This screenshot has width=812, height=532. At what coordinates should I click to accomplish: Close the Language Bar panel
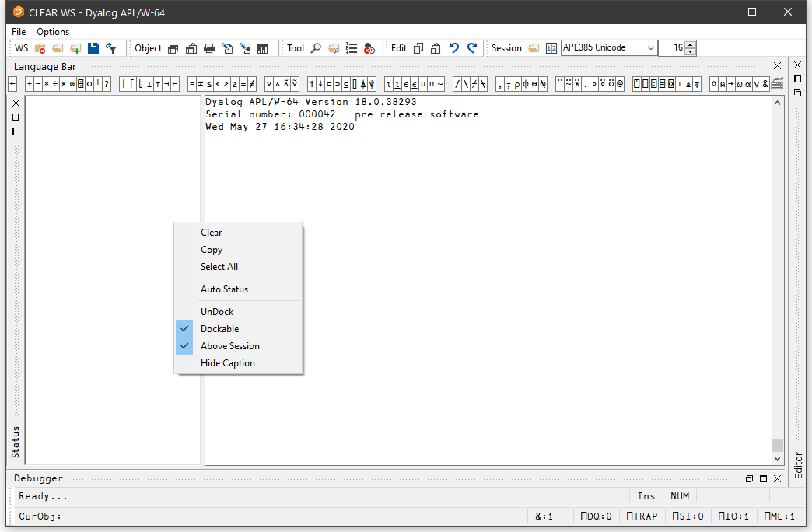[x=777, y=66]
